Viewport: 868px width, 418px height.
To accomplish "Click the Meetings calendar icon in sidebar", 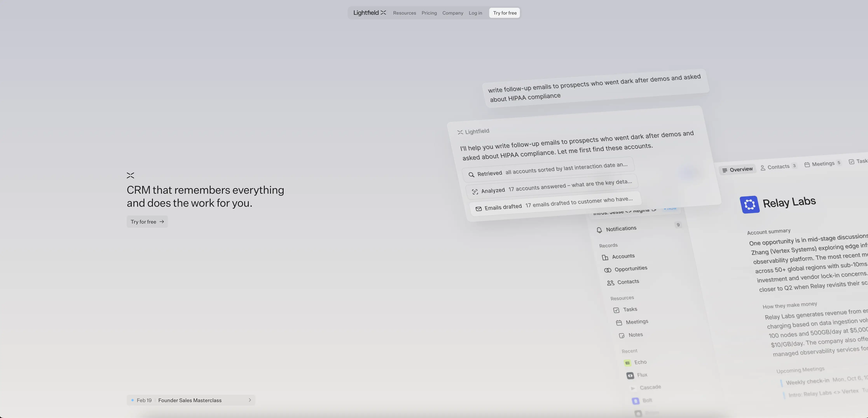I will pos(619,323).
